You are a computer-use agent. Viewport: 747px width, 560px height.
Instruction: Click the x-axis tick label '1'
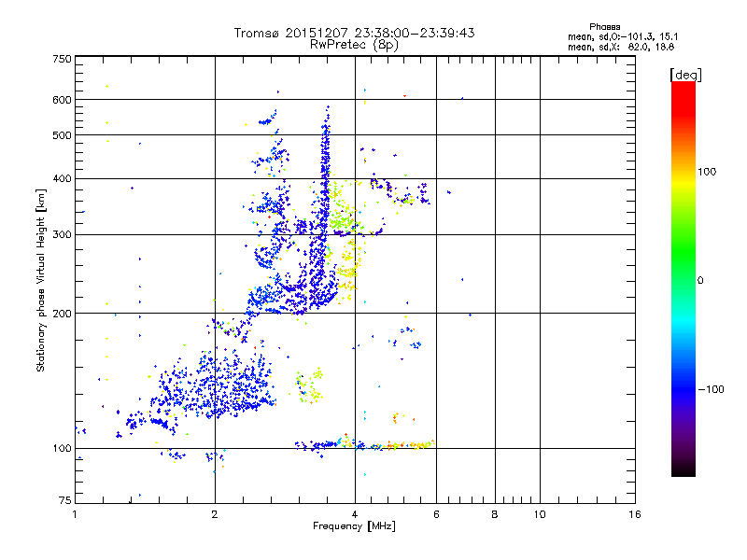tap(75, 514)
